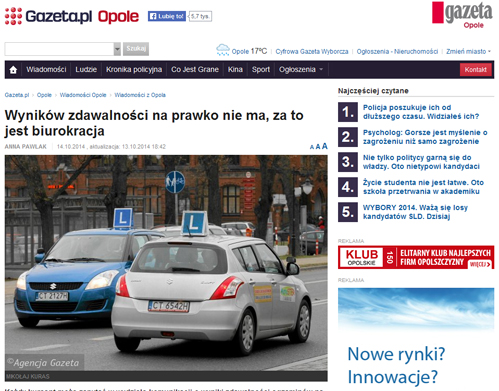Expand the Zmień miasto city selector

coord(468,51)
